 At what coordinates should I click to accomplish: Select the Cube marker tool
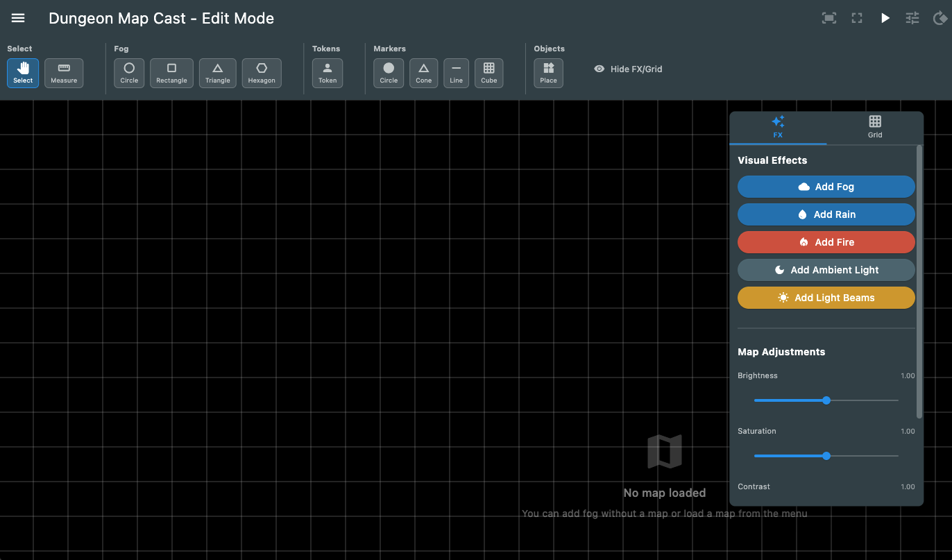488,73
